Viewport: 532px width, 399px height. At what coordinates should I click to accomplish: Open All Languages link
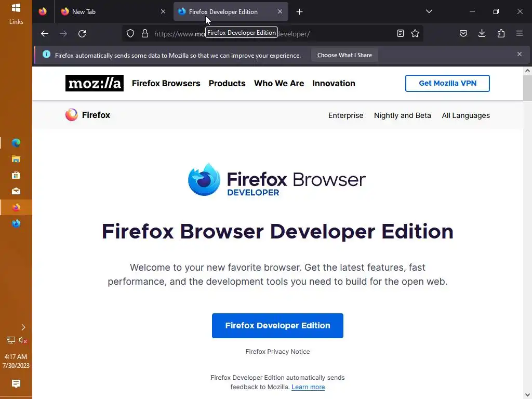coord(465,115)
